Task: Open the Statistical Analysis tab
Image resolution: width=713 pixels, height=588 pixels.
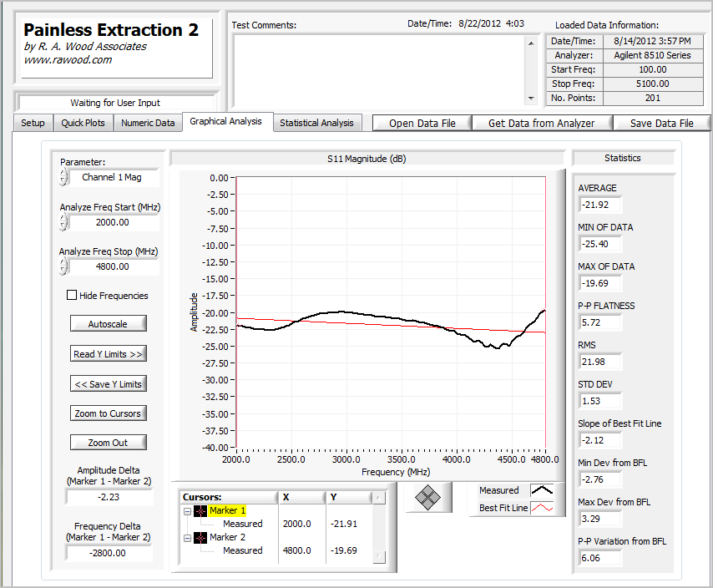Action: (317, 123)
